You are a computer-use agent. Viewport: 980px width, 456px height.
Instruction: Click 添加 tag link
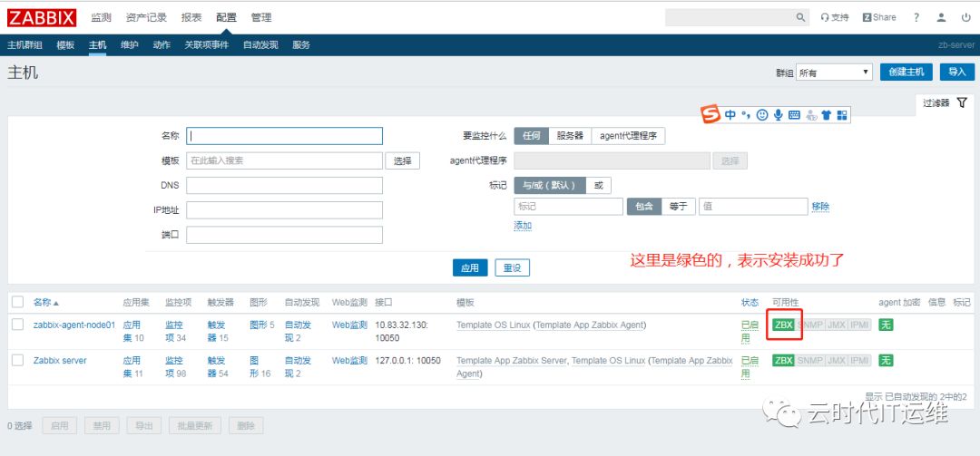(x=523, y=226)
